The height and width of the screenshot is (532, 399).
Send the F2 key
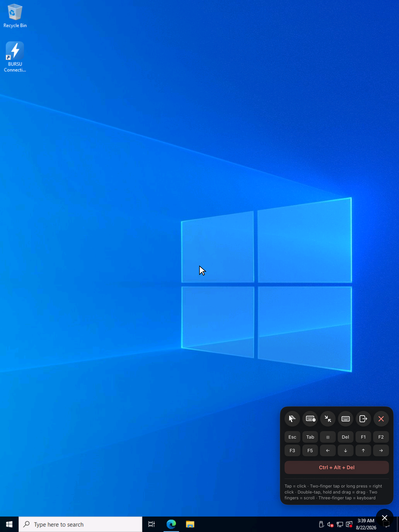tap(381, 437)
